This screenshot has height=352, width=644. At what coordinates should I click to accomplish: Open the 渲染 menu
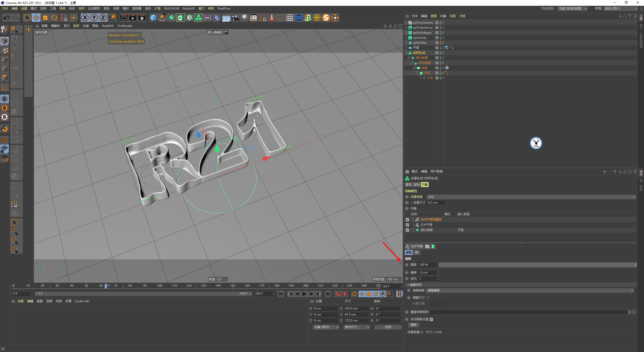(148, 8)
